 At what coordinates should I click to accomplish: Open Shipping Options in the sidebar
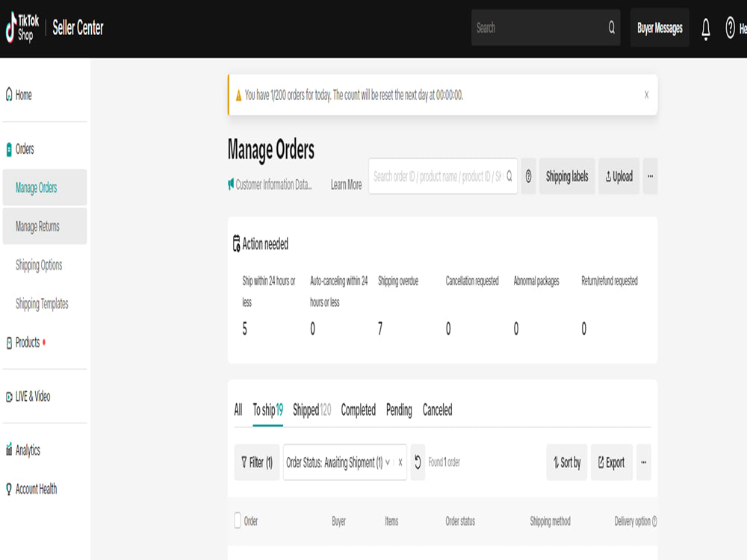tap(39, 265)
